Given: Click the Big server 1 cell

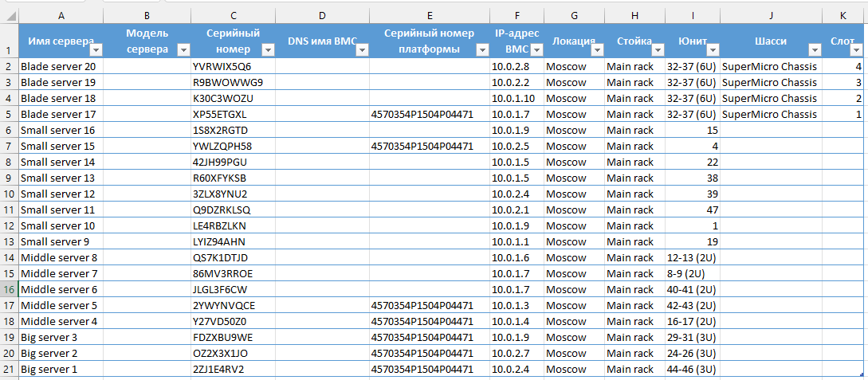Looking at the screenshot, I should point(61,369).
